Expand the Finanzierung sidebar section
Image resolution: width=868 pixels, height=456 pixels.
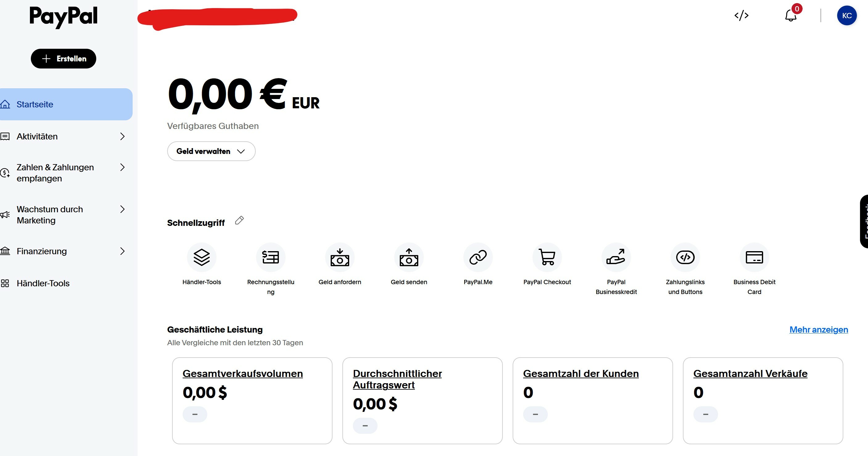click(63, 251)
